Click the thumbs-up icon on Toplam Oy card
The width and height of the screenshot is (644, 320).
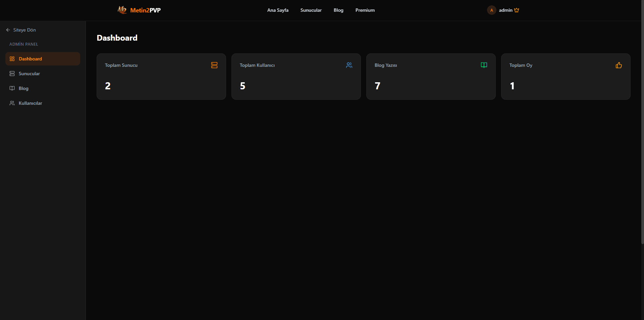619,65
